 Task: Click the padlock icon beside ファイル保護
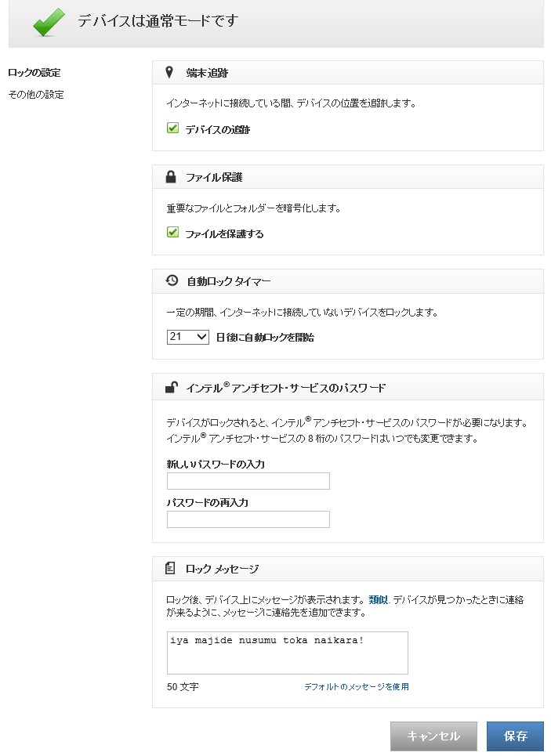click(x=171, y=177)
